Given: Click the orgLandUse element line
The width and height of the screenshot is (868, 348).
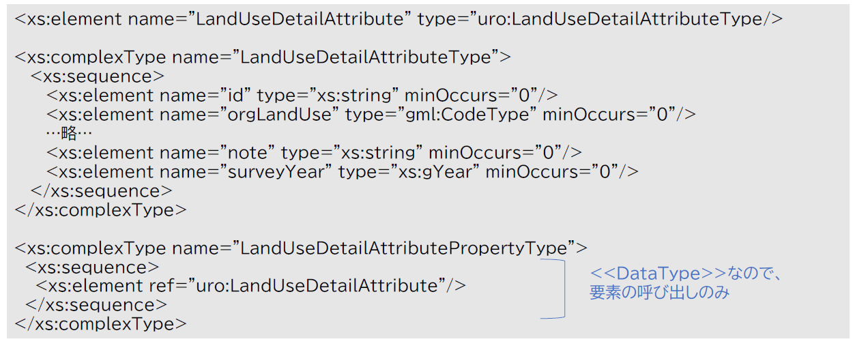Looking at the screenshot, I should [371, 115].
